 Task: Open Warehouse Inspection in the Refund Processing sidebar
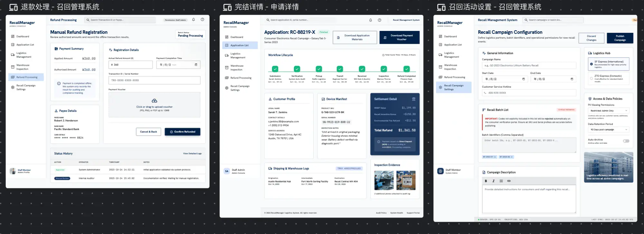(26, 67)
